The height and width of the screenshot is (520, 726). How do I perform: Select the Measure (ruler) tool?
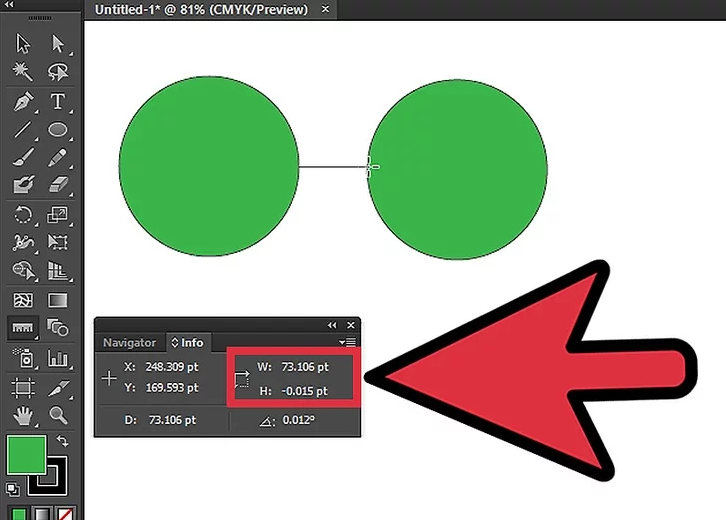click(x=22, y=328)
